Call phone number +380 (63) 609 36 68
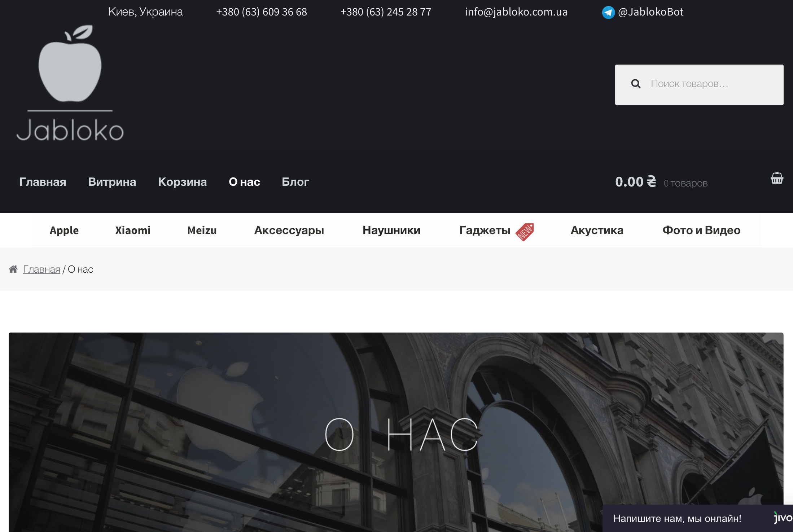 [x=262, y=12]
